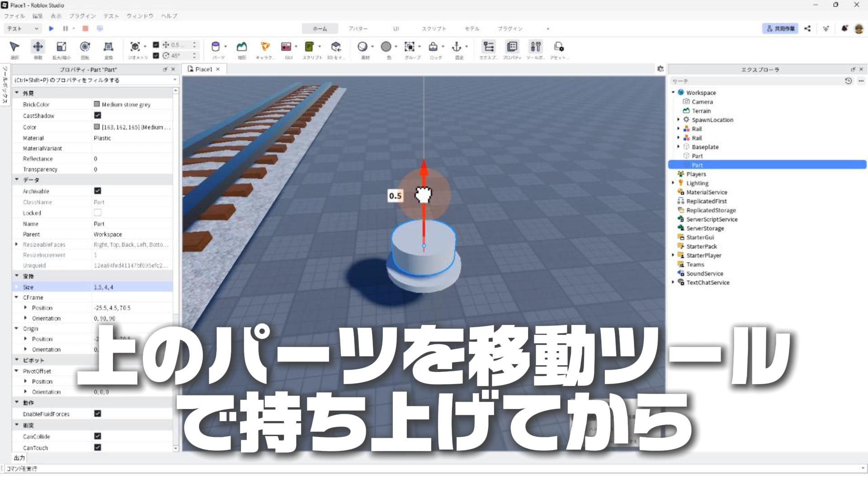The height and width of the screenshot is (488, 868).
Task: Select the Scale tool icon
Action: tap(61, 47)
